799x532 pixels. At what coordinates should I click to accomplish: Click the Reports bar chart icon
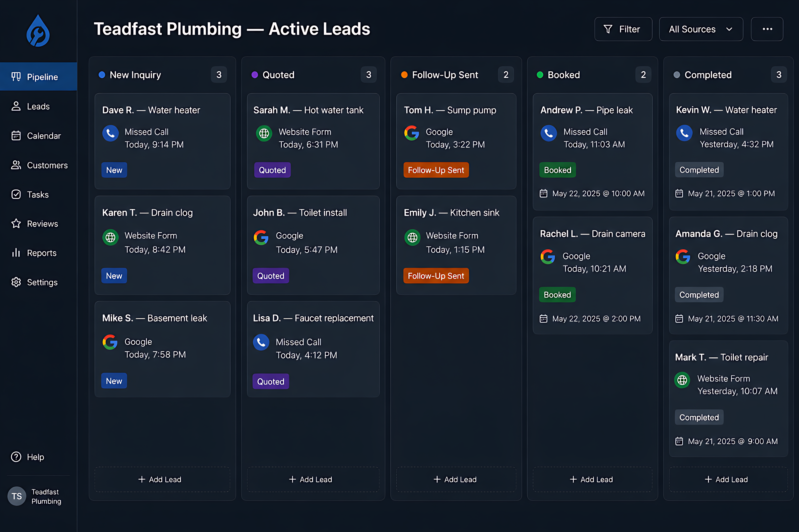pos(16,253)
